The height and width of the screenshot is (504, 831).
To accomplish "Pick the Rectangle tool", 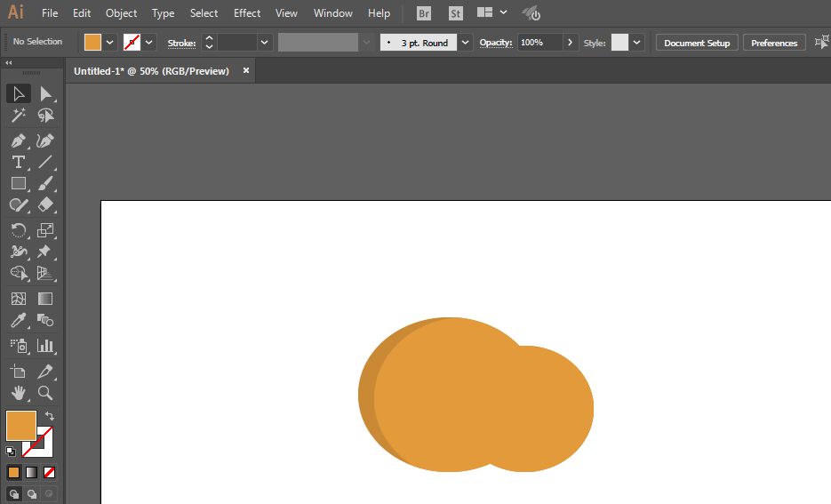I will point(18,183).
